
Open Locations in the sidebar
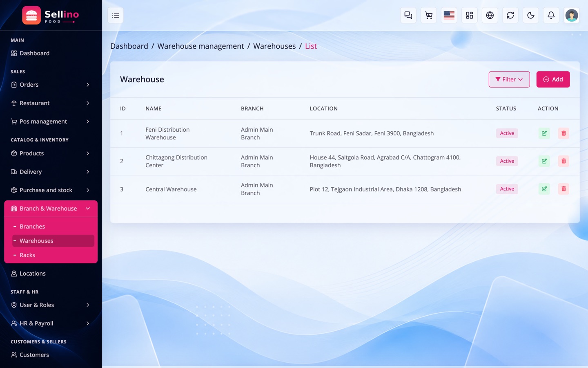pyautogui.click(x=51, y=274)
